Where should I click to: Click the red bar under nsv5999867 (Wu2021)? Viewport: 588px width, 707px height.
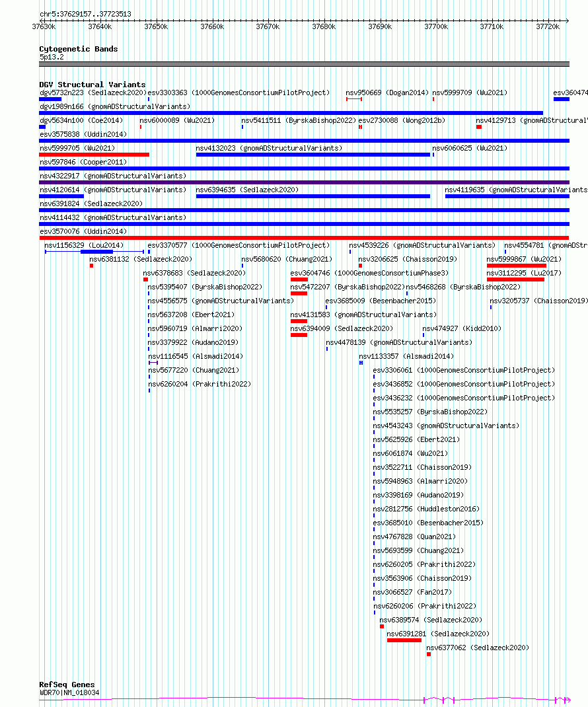[516, 266]
